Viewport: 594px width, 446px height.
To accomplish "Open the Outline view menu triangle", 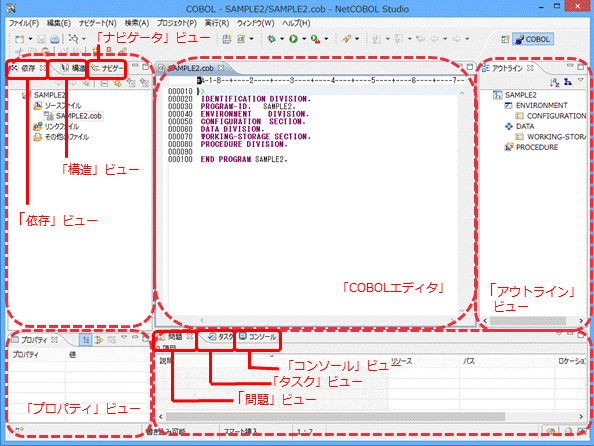I will [581, 80].
